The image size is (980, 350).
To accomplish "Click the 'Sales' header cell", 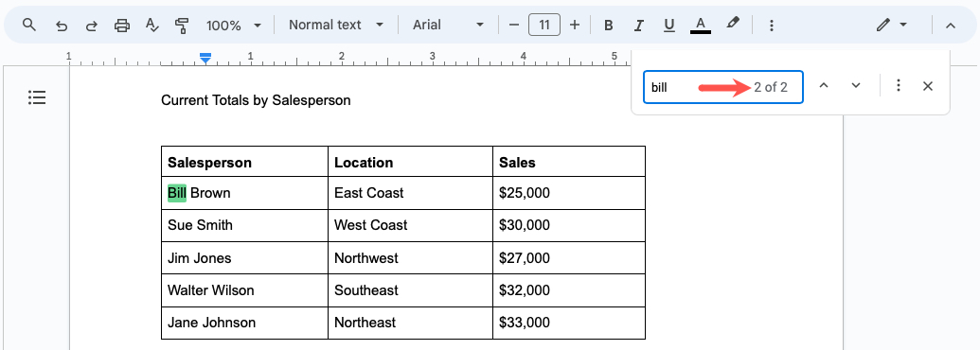I will (569, 162).
